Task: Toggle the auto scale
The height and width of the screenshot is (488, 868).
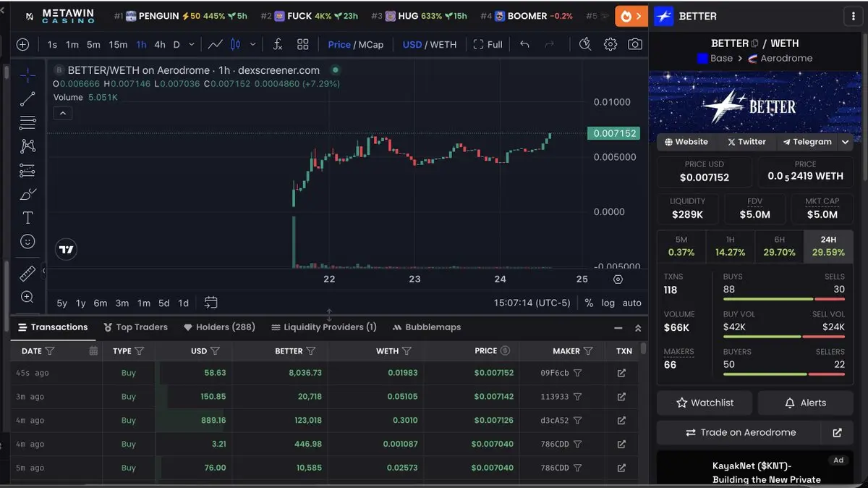Action: pyautogui.click(x=632, y=303)
